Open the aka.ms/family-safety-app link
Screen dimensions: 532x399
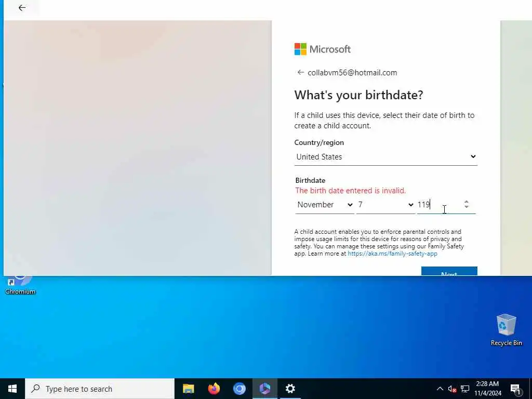click(393, 254)
